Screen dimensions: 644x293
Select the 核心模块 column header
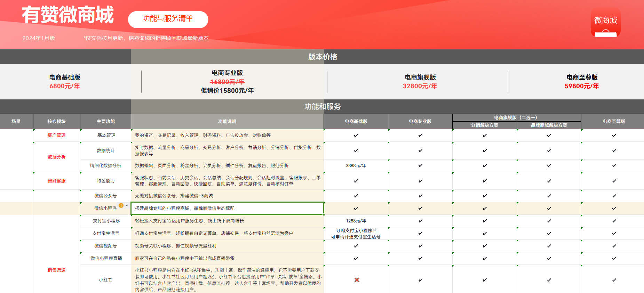pyautogui.click(x=57, y=121)
